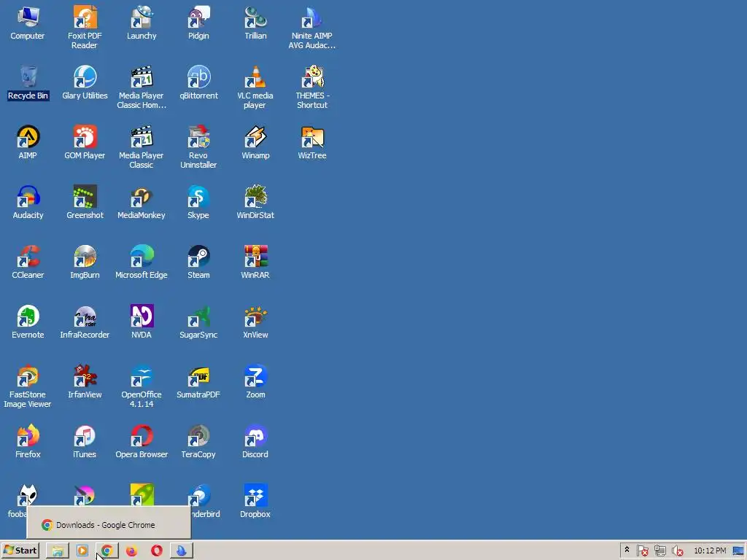Click the Show desktop tray icon

click(739, 551)
